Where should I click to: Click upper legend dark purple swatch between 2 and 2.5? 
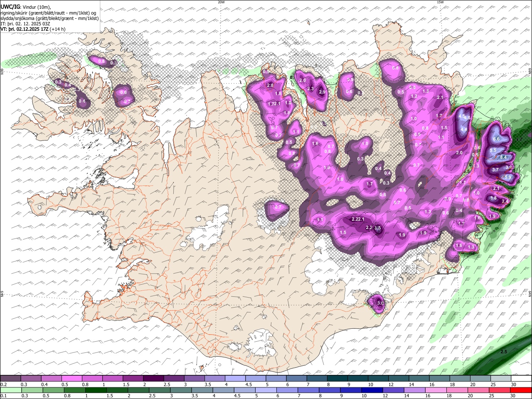pos(153,379)
